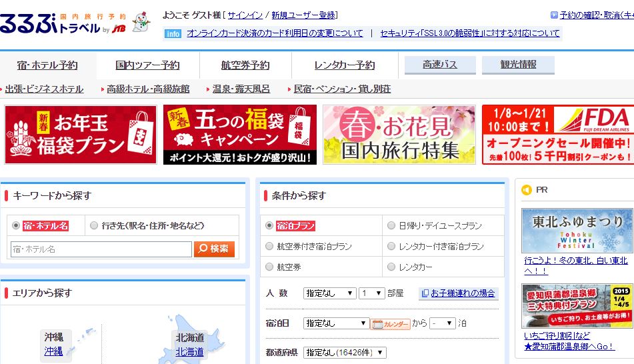
Task: Click the calendar icon button next to 宿泊日
Action: (x=390, y=324)
